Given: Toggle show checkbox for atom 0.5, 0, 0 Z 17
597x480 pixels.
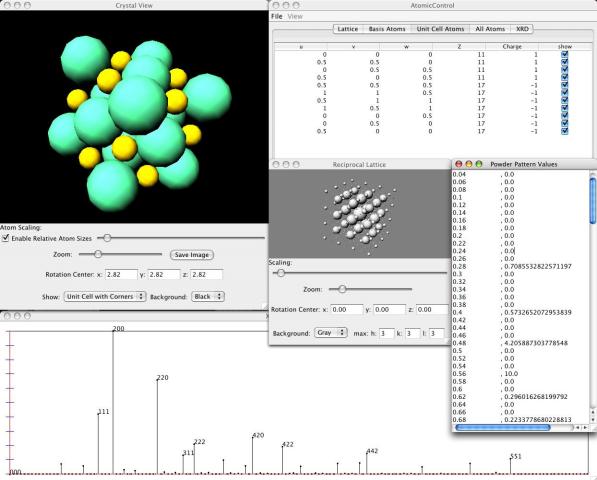Looking at the screenshot, I should coord(565,131).
